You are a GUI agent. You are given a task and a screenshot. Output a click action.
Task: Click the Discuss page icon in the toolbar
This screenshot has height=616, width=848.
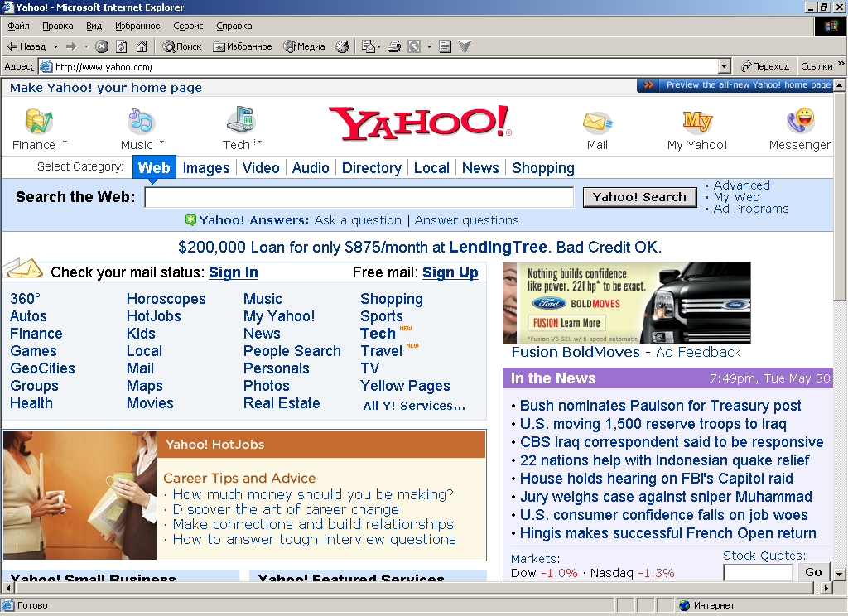click(x=445, y=46)
